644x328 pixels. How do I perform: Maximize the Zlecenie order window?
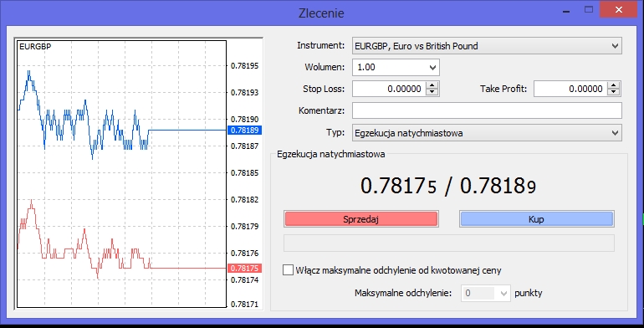coord(589,10)
